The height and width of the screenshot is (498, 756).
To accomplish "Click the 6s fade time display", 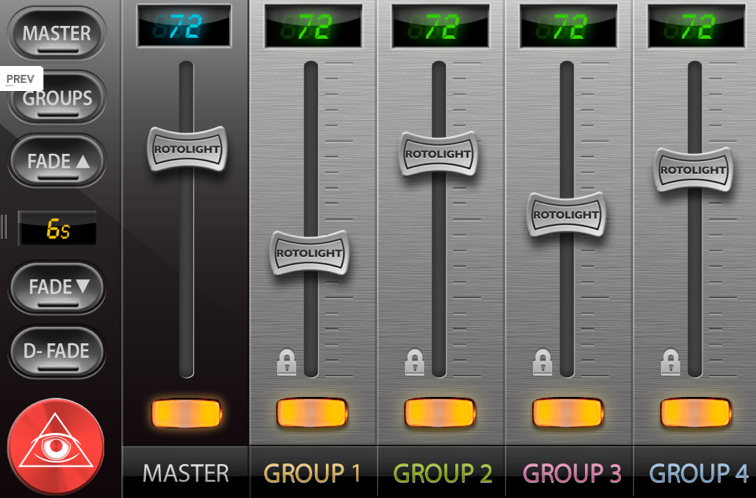I will pyautogui.click(x=57, y=229).
